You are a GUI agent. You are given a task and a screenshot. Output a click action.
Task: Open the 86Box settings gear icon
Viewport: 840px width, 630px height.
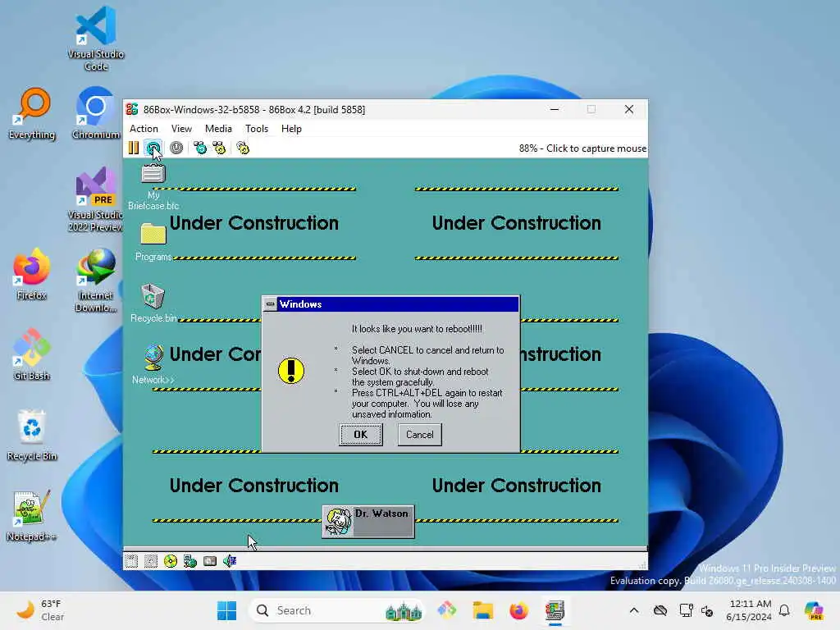(x=243, y=148)
